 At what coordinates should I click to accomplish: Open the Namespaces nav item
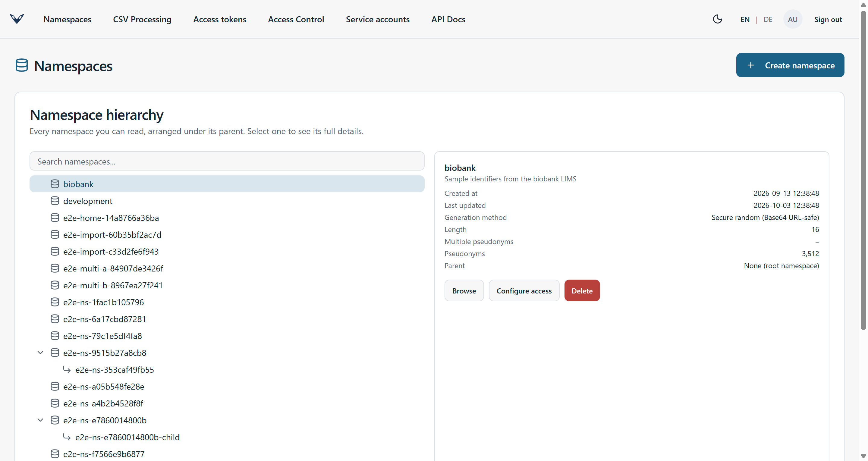click(68, 20)
